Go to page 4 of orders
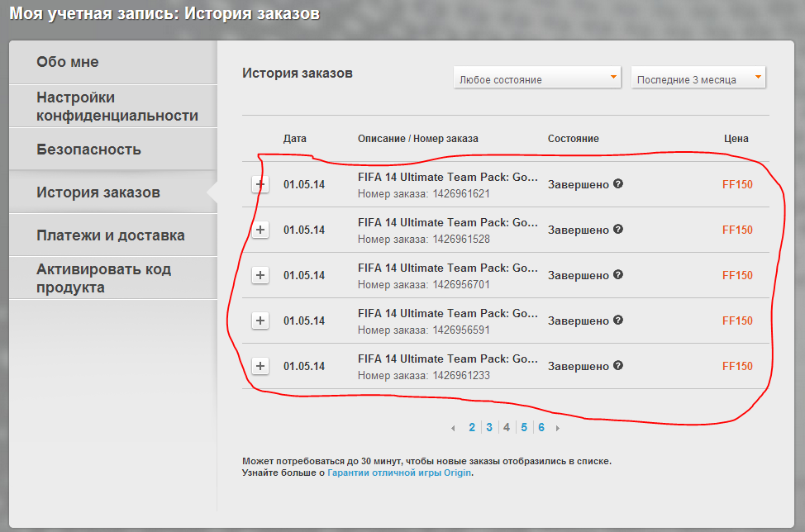 point(507,427)
